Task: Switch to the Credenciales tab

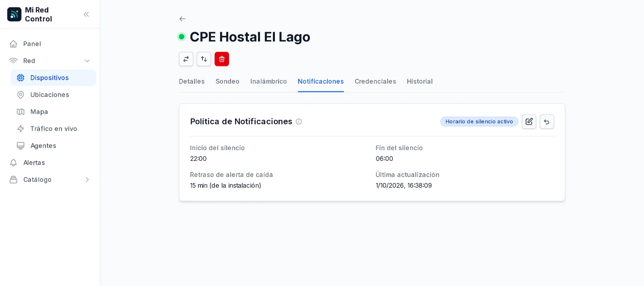Action: (375, 81)
